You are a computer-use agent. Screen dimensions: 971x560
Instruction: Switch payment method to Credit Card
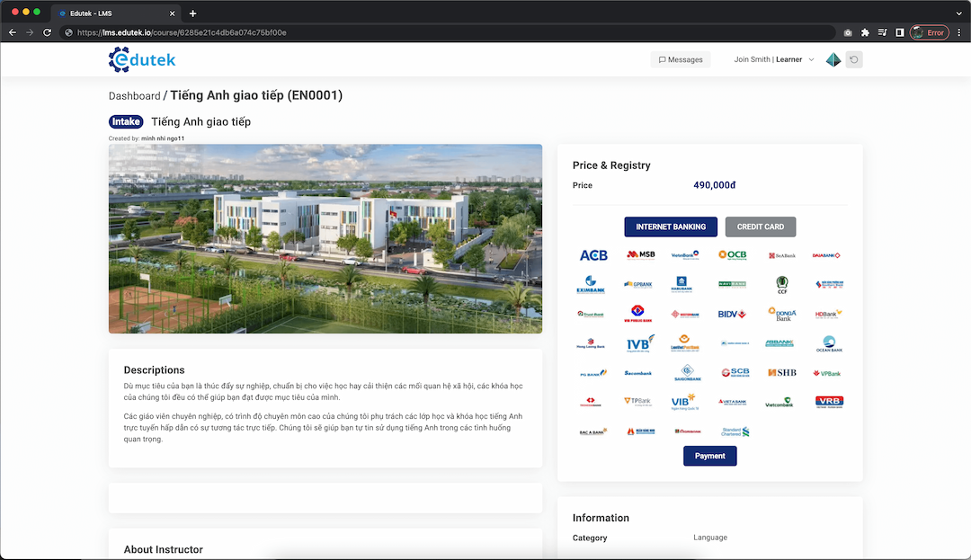point(760,227)
